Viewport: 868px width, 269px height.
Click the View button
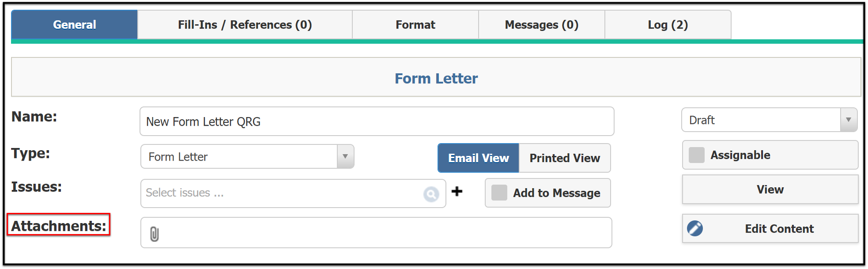click(x=770, y=189)
